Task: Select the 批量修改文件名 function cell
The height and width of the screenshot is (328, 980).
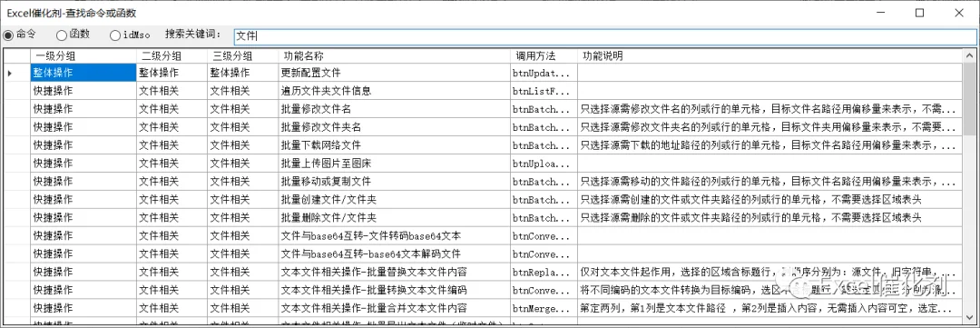Action: pyautogui.click(x=395, y=109)
